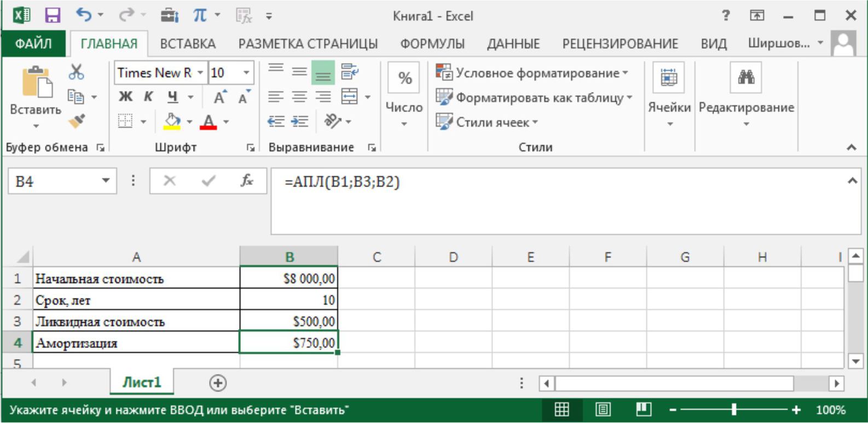Collapse the ribbon with chevron
Screen dimensions: 868x423
coord(852,147)
